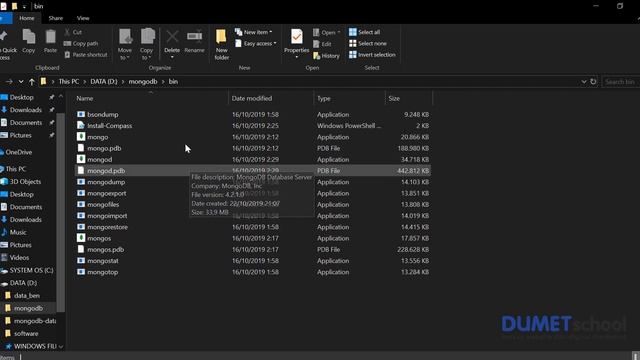Click This PC in the address bar
Screen dimensions: 640x360
[x=69, y=82]
